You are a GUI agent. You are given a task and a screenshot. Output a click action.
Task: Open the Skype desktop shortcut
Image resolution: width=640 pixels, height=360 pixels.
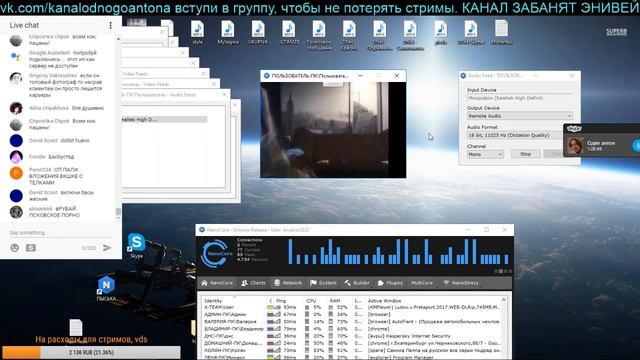click(136, 245)
